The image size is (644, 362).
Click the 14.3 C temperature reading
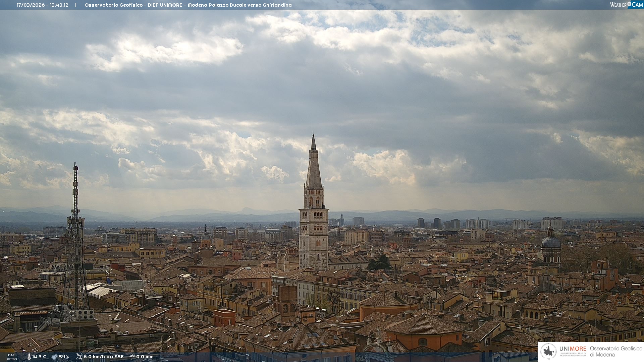pos(39,357)
